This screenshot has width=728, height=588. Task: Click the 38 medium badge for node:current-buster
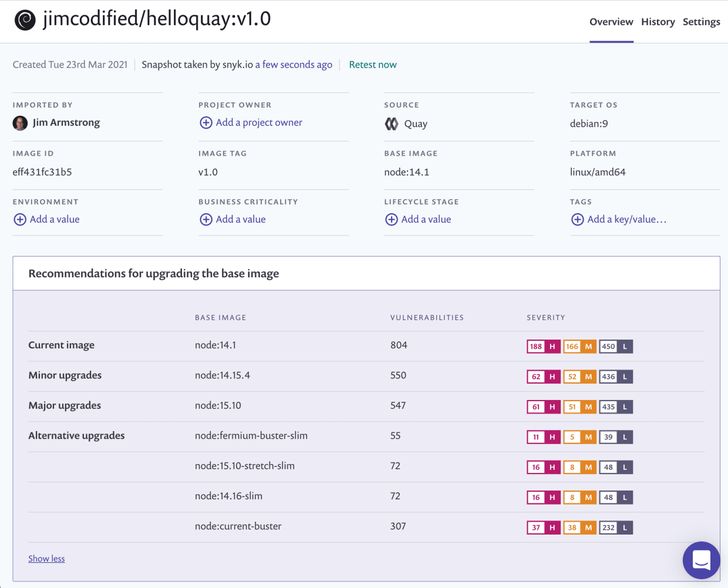[580, 527]
